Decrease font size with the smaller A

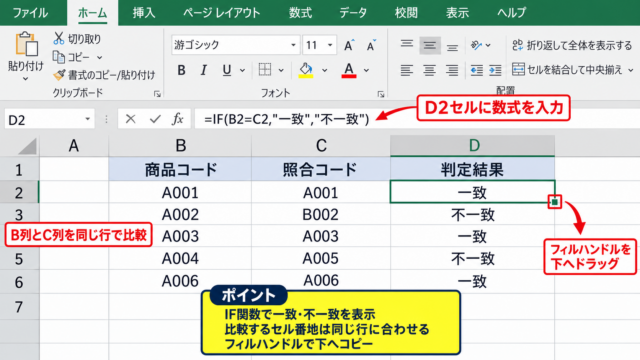tap(371, 45)
